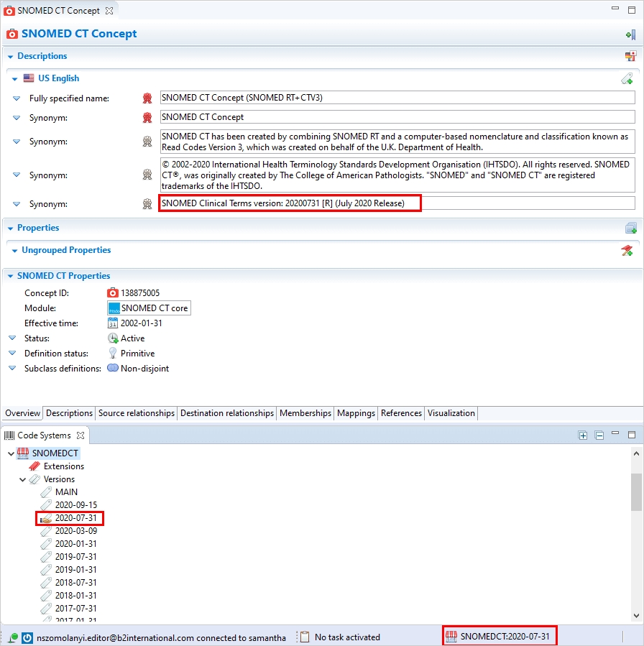644x646 pixels.
Task: Click the red badge beside Fully specified name
Action: point(147,98)
